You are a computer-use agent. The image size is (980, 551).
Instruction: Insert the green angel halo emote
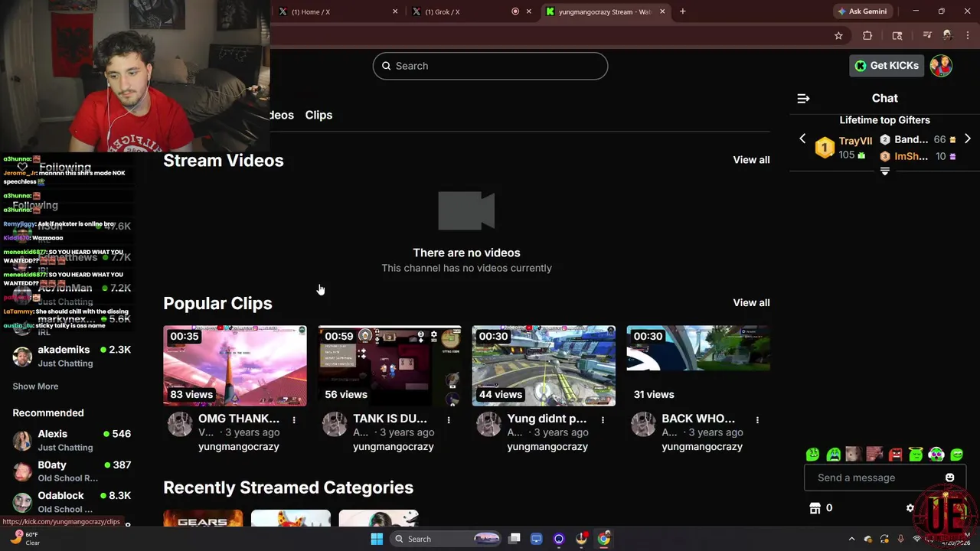pyautogui.click(x=916, y=455)
